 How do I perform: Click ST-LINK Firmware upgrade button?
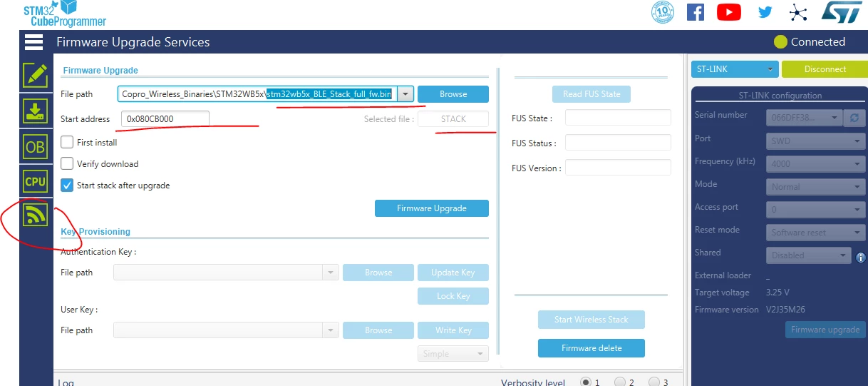point(825,330)
